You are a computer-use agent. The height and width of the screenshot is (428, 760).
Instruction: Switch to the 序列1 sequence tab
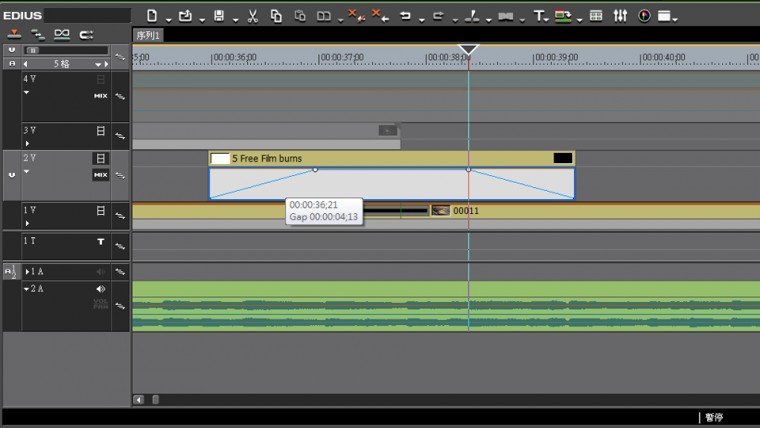[148, 35]
